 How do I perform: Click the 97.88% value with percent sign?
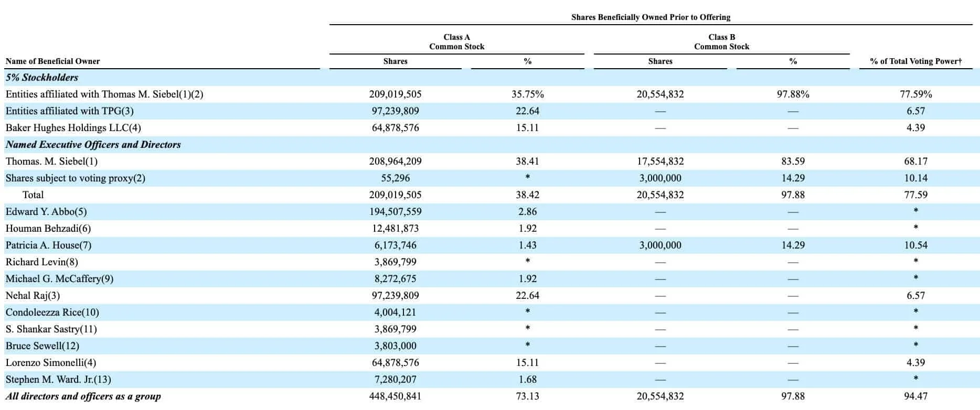point(793,94)
